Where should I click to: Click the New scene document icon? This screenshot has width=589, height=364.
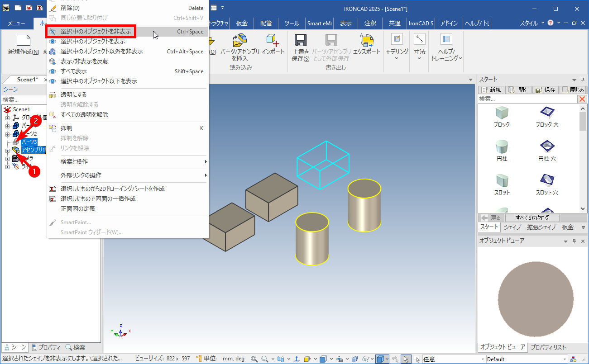(23, 41)
